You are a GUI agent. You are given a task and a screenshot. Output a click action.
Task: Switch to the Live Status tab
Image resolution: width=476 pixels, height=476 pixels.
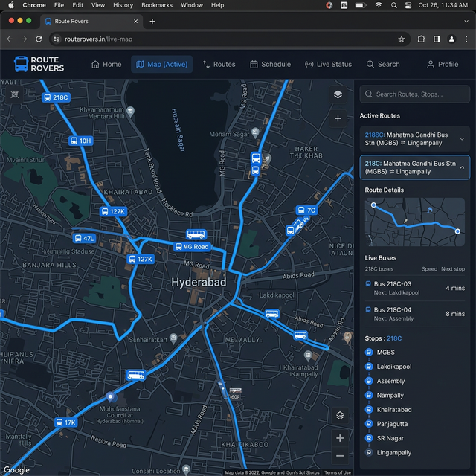click(328, 65)
